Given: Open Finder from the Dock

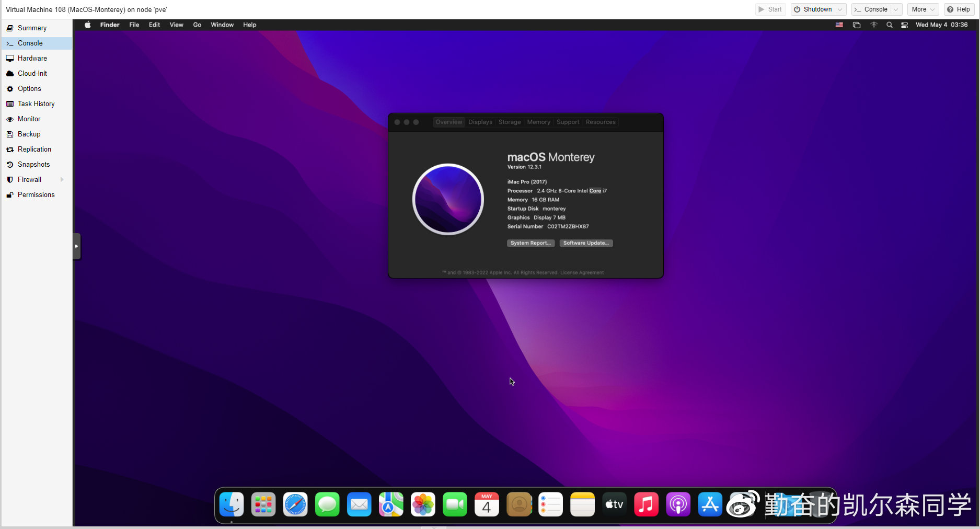Looking at the screenshot, I should [x=232, y=505].
